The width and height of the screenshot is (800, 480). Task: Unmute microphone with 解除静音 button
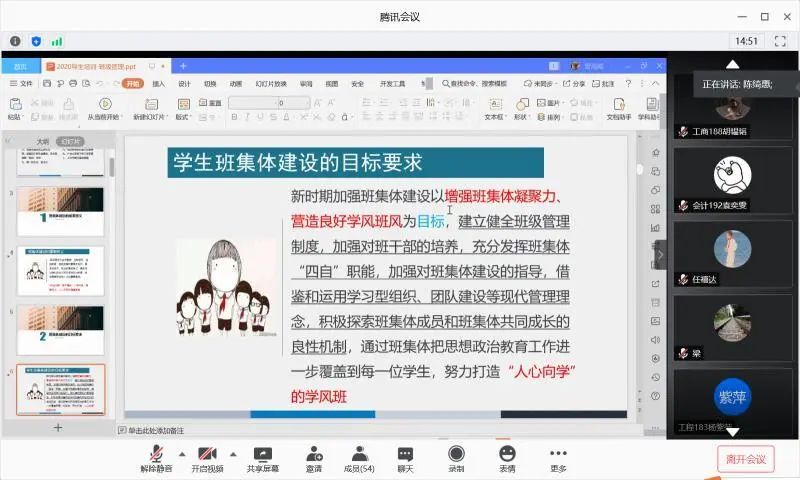click(x=155, y=457)
